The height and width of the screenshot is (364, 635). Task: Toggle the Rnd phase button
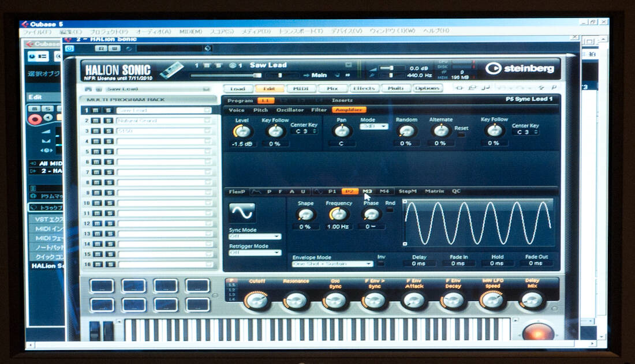pos(390,210)
